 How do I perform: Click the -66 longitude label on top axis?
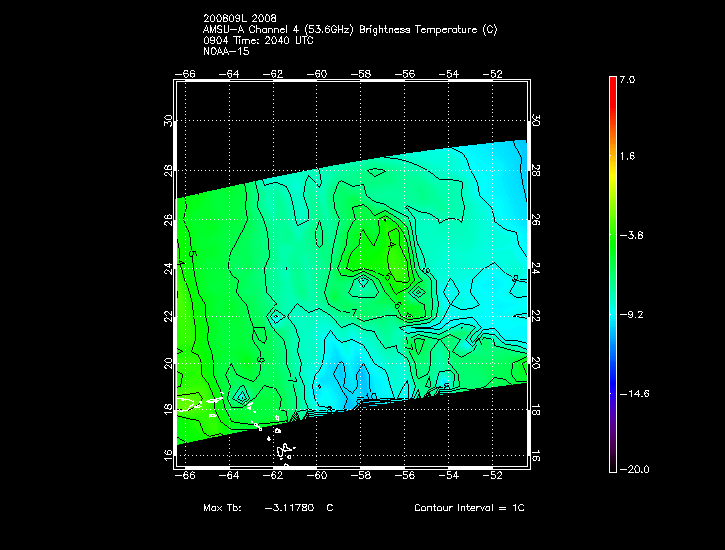(x=186, y=73)
